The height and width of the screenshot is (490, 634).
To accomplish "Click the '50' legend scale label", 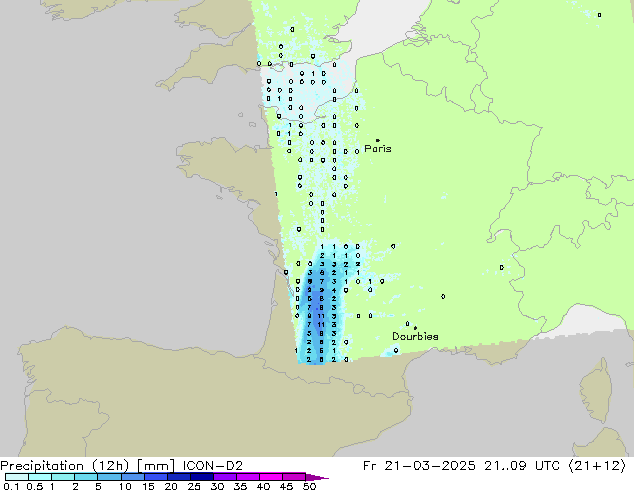I will pyautogui.click(x=309, y=486).
